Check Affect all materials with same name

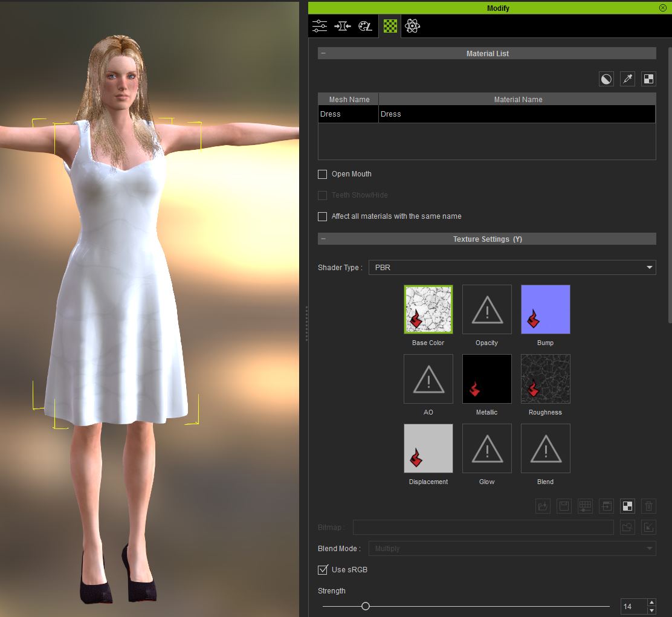click(x=323, y=216)
